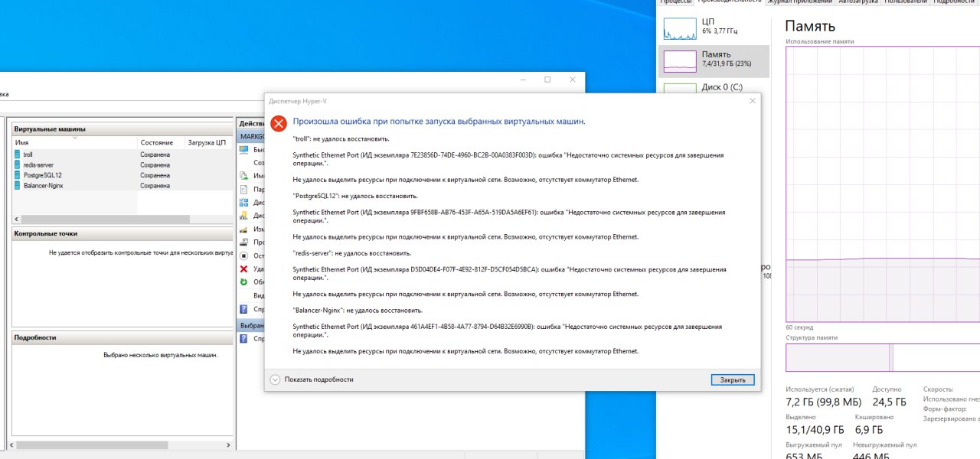Open the Virtual SAN Manager icon
The image size is (980, 459).
pyautogui.click(x=243, y=216)
